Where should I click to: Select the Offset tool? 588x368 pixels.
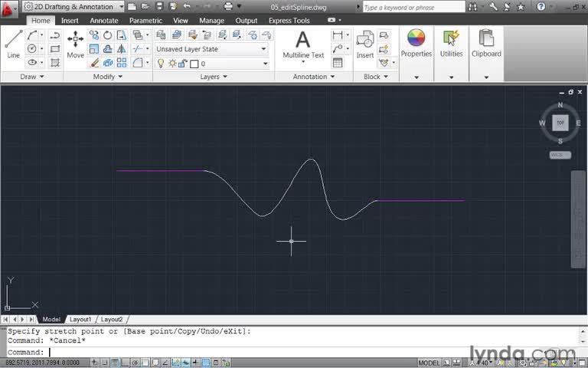[108, 49]
